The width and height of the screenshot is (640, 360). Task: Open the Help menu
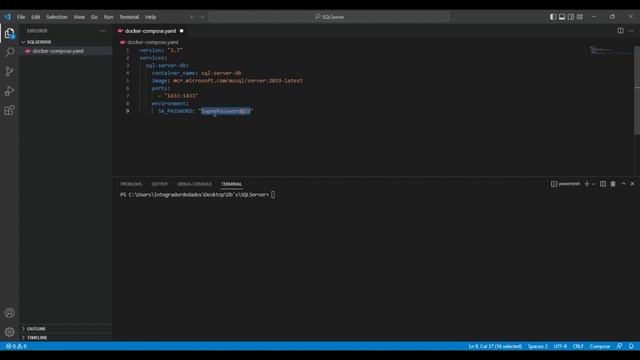point(151,17)
